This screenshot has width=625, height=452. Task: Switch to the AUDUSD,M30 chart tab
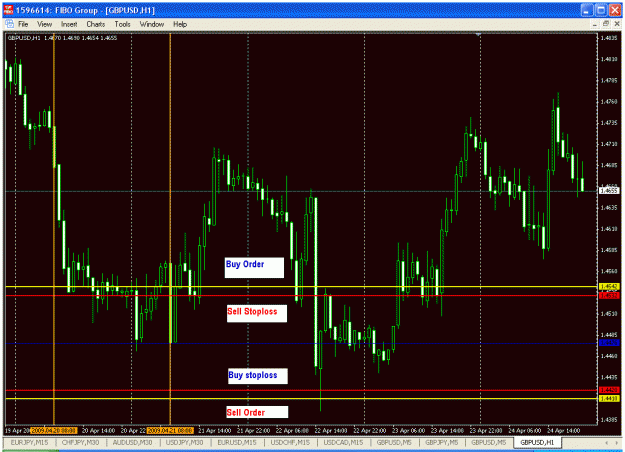(x=132, y=442)
